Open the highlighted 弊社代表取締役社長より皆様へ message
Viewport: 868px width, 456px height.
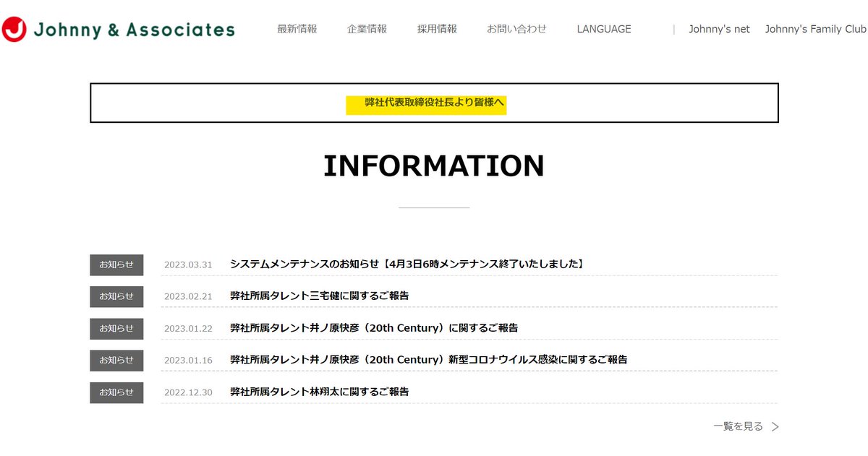click(434, 103)
